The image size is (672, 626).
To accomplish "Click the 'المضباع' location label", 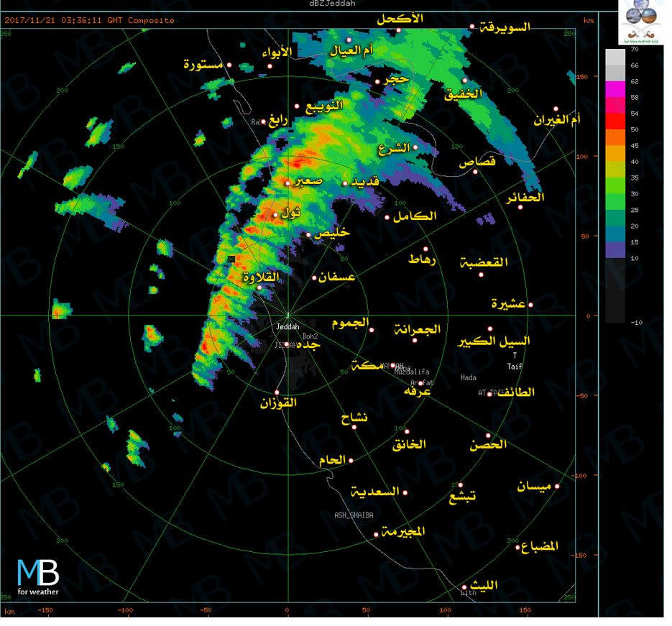I will pos(540,546).
